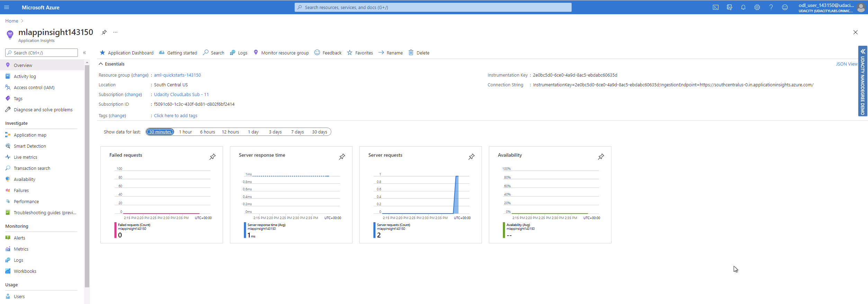The height and width of the screenshot is (304, 868).
Task: Pin the Server response time chart
Action: pos(342,157)
